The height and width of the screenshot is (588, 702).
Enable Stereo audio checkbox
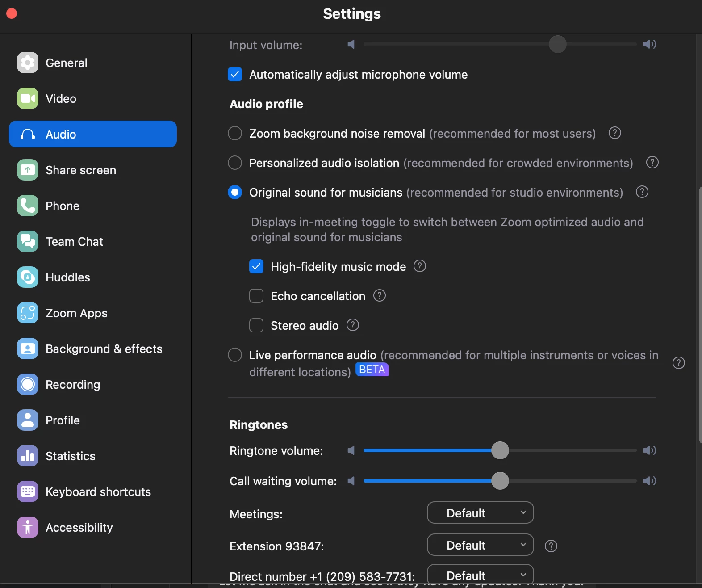[x=256, y=325]
